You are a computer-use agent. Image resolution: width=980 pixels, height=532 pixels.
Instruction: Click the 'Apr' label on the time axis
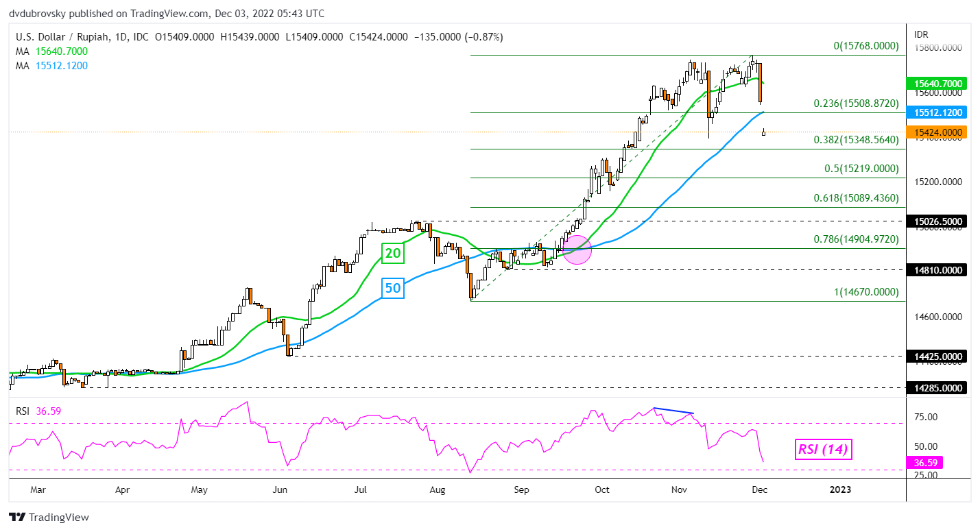[122, 490]
